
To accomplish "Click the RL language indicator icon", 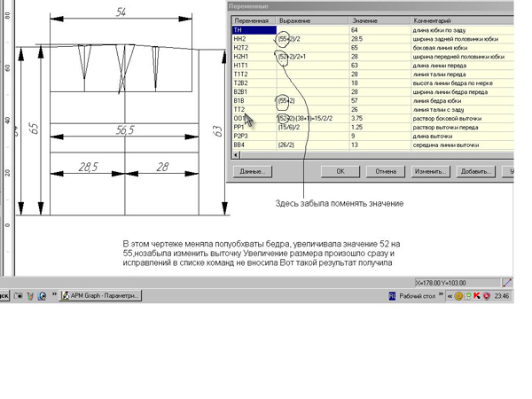I will [392, 296].
